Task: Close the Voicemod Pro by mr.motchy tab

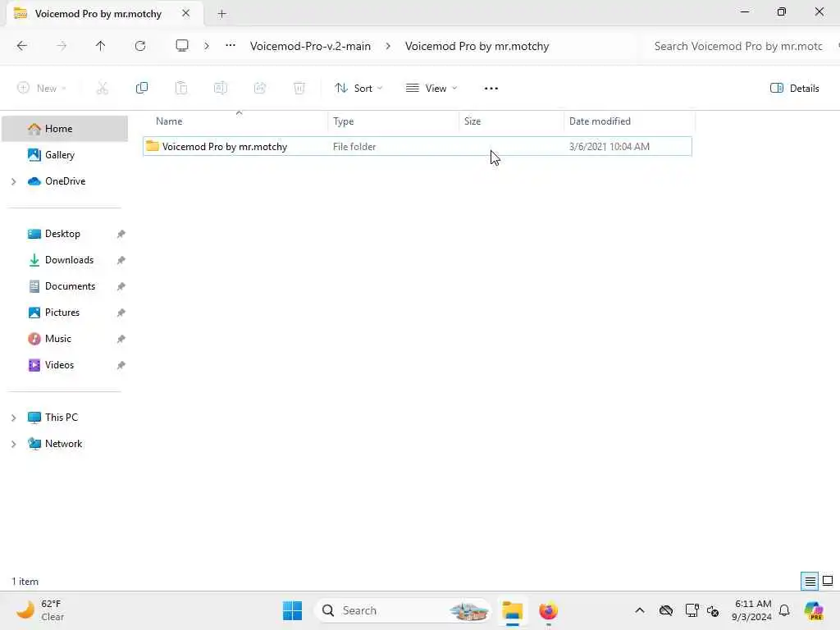Action: click(186, 13)
